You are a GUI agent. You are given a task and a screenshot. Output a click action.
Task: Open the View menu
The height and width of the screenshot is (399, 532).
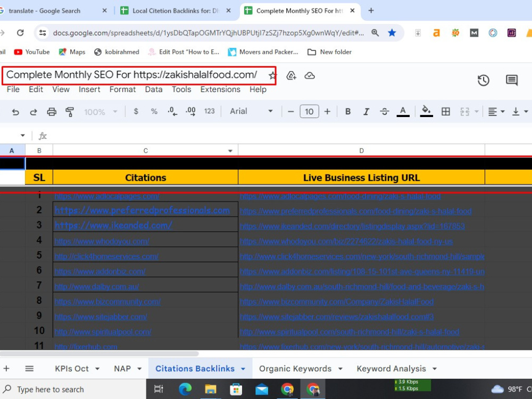[61, 89]
